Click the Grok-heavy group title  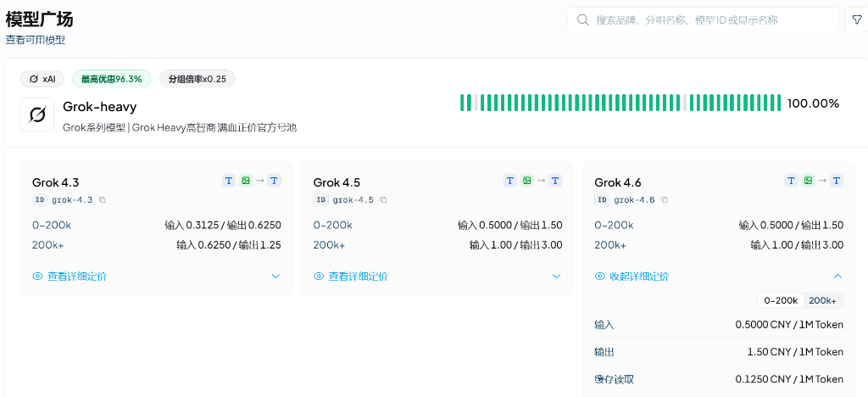click(100, 106)
